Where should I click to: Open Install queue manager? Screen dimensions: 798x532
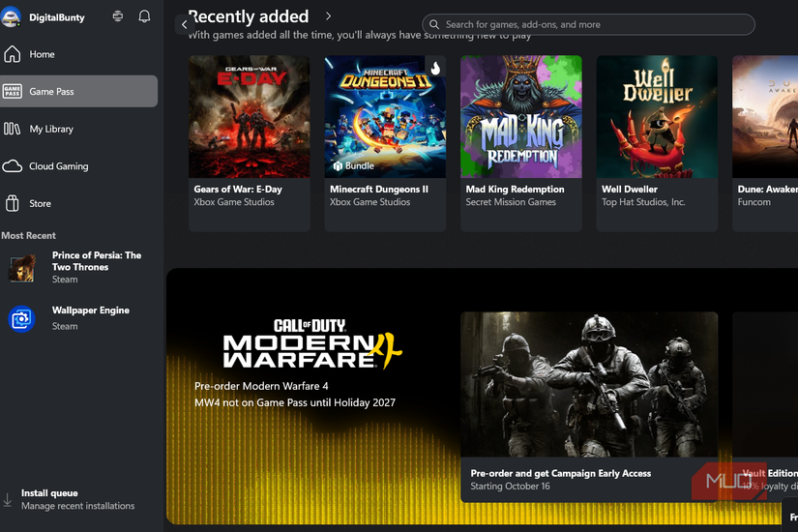(78, 499)
